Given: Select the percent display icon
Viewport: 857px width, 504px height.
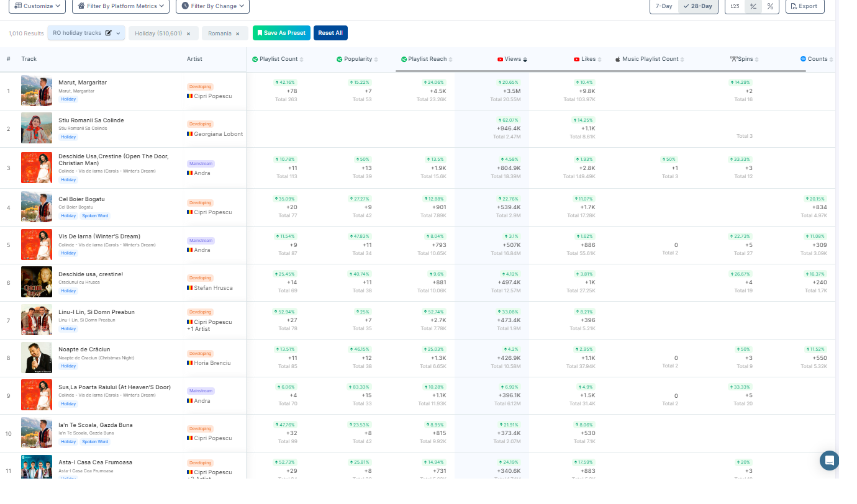Looking at the screenshot, I should pyautogui.click(x=770, y=6).
